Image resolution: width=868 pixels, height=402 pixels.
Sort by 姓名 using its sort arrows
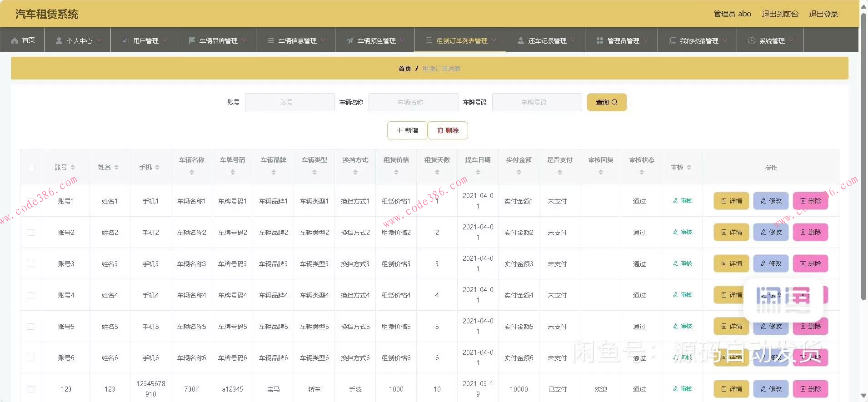(x=116, y=167)
